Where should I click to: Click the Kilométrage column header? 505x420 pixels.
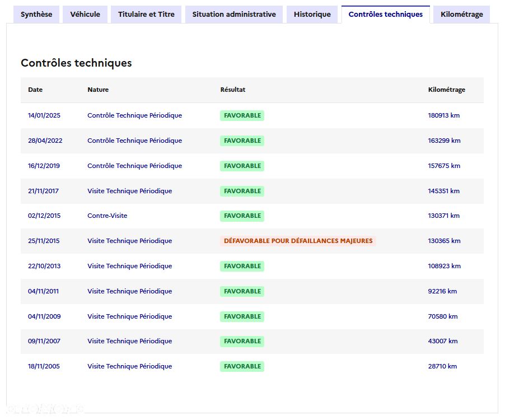[x=446, y=90]
